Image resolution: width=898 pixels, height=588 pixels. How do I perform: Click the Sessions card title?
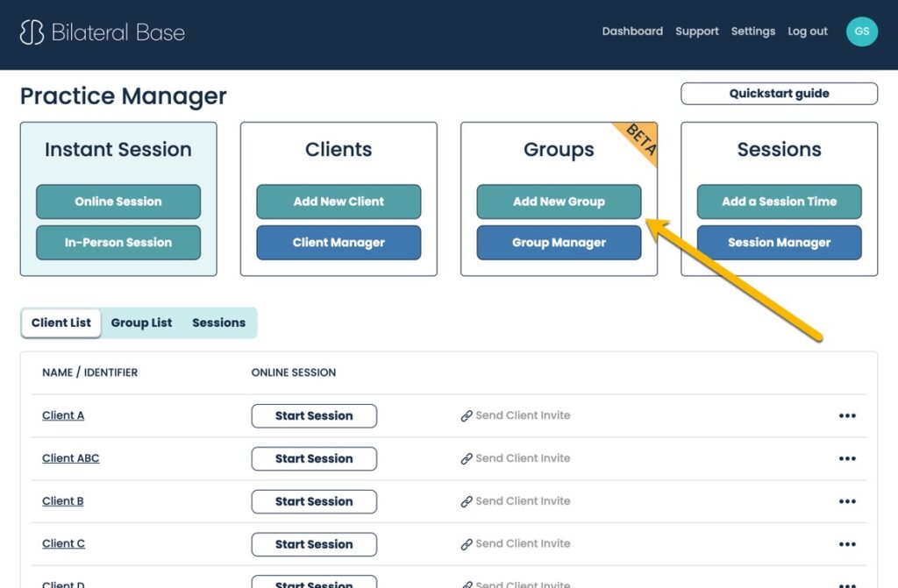click(779, 150)
